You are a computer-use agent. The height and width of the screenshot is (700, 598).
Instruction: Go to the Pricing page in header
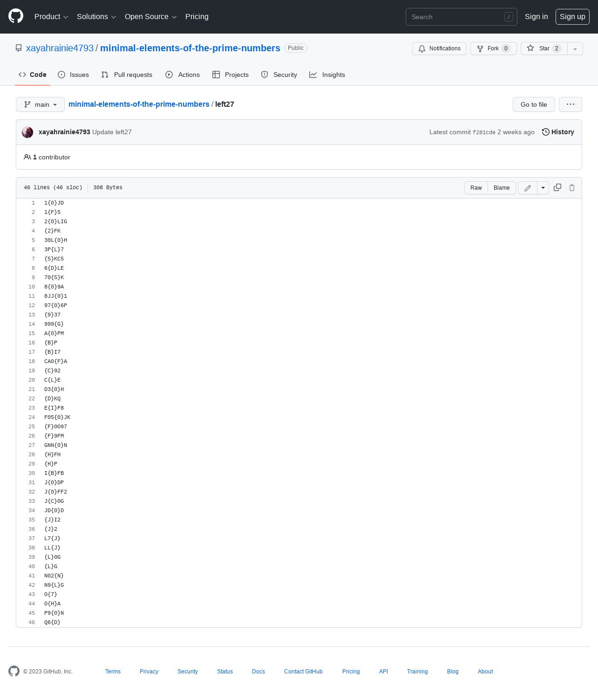coord(197,17)
